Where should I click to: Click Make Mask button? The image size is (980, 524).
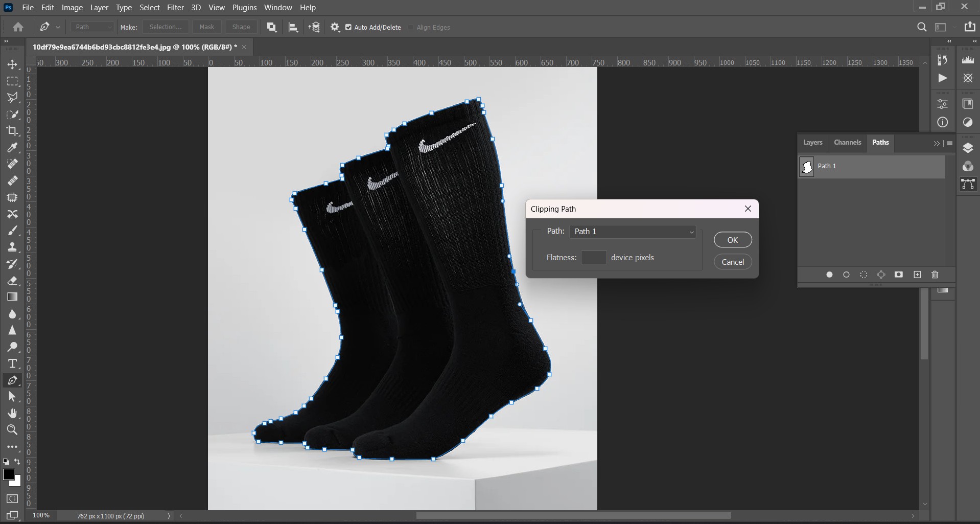207,27
